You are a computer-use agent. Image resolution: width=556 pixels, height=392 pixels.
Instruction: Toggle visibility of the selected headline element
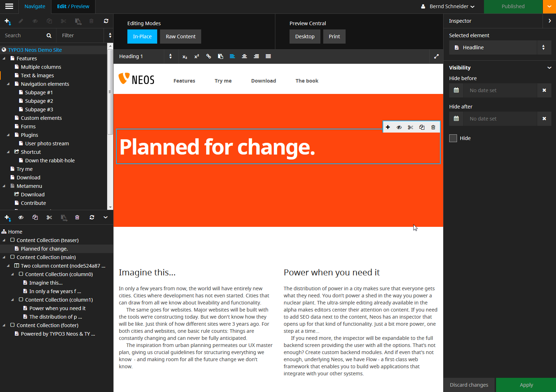click(399, 127)
